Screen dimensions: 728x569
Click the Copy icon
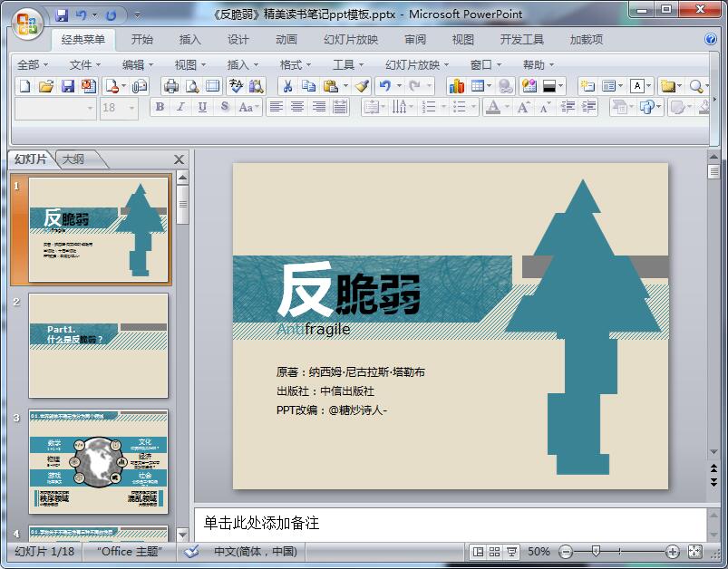point(308,86)
